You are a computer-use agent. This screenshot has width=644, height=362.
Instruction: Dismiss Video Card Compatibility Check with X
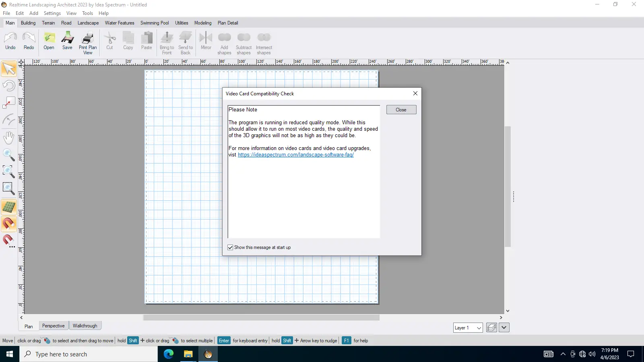415,93
